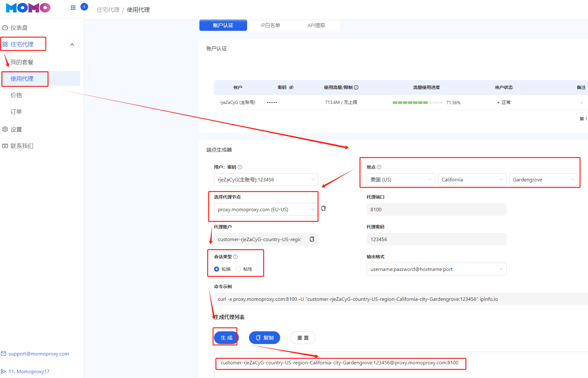
Task: Open the output format dropdown
Action: (x=436, y=269)
